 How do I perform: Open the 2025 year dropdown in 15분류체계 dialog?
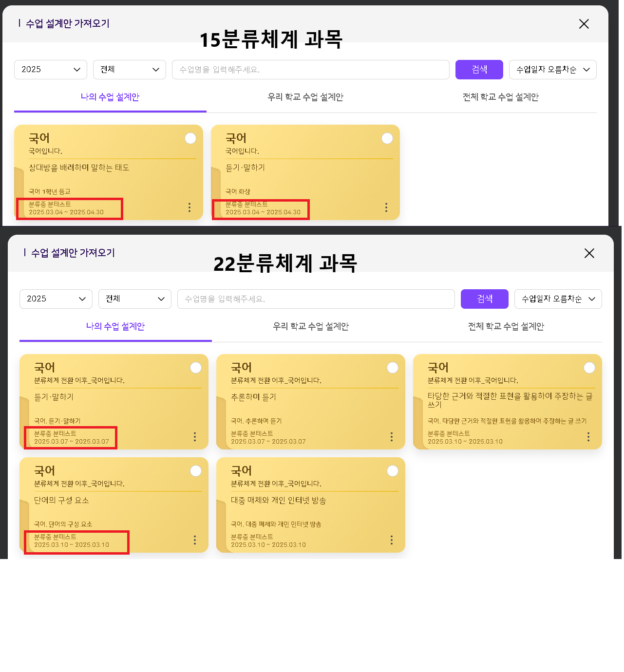pyautogui.click(x=51, y=70)
